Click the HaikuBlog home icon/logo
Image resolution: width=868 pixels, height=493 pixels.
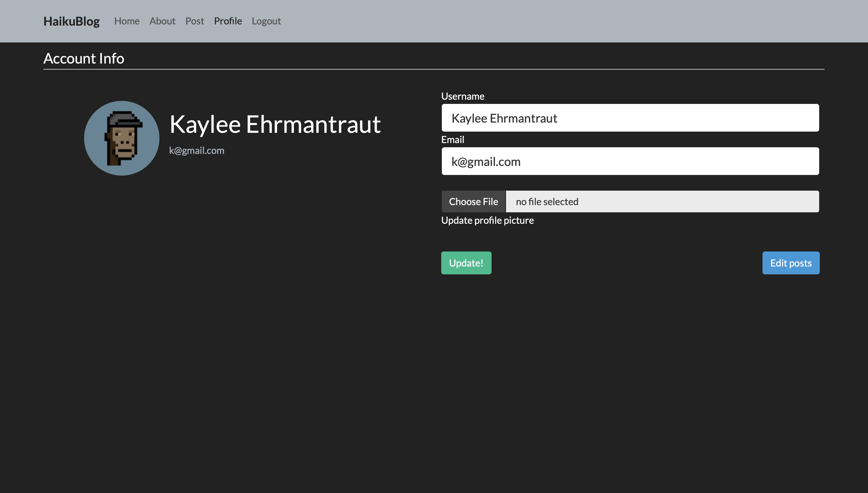(x=71, y=20)
